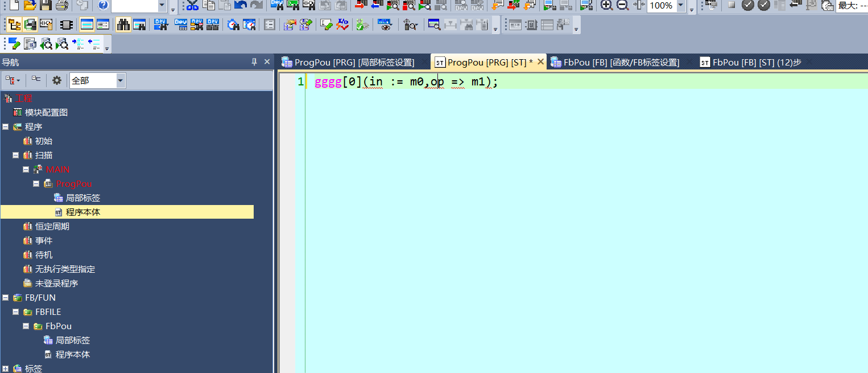Click the Cut scissors icon

[x=193, y=6]
